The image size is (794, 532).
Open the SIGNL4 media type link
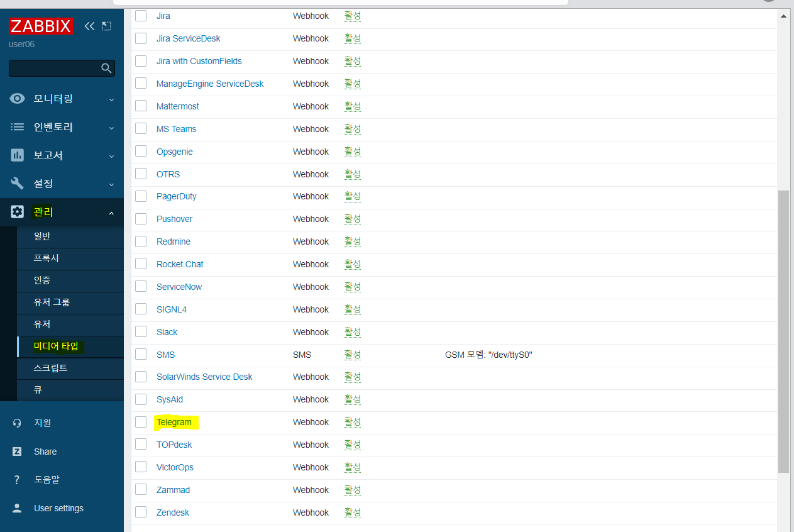[172, 309]
